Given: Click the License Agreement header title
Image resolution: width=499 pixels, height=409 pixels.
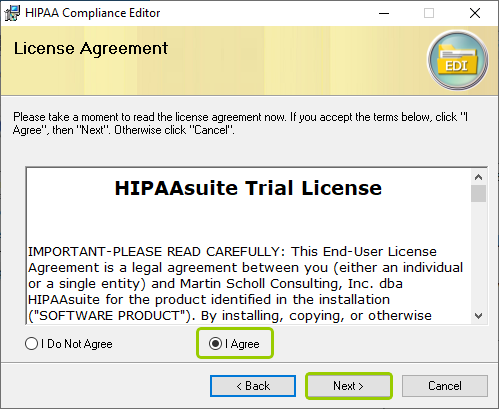Looking at the screenshot, I should (91, 49).
